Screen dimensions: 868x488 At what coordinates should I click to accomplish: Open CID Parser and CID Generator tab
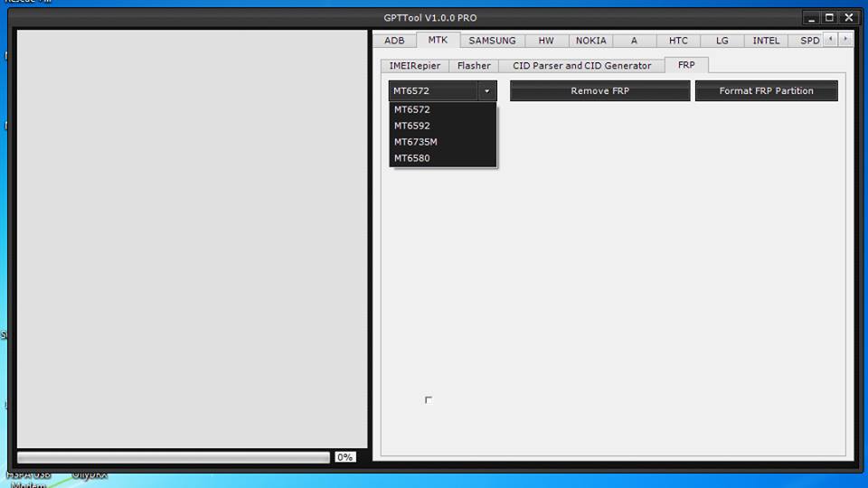tap(581, 65)
